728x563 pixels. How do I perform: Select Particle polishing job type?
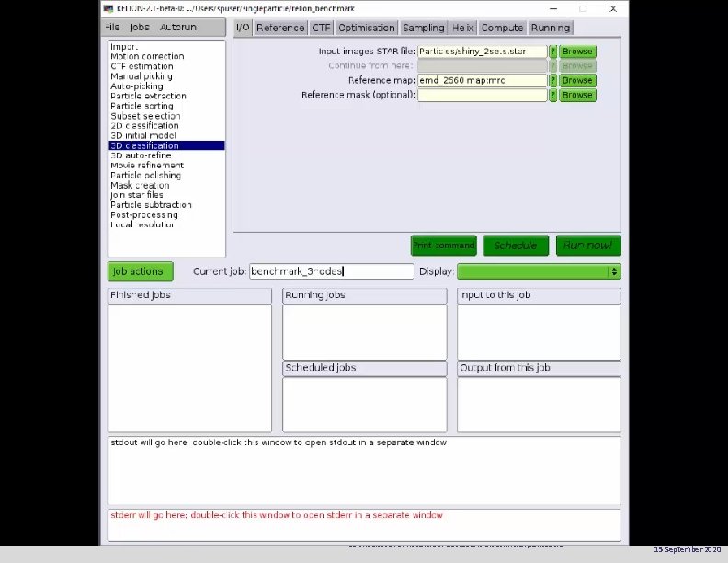click(x=166, y=175)
